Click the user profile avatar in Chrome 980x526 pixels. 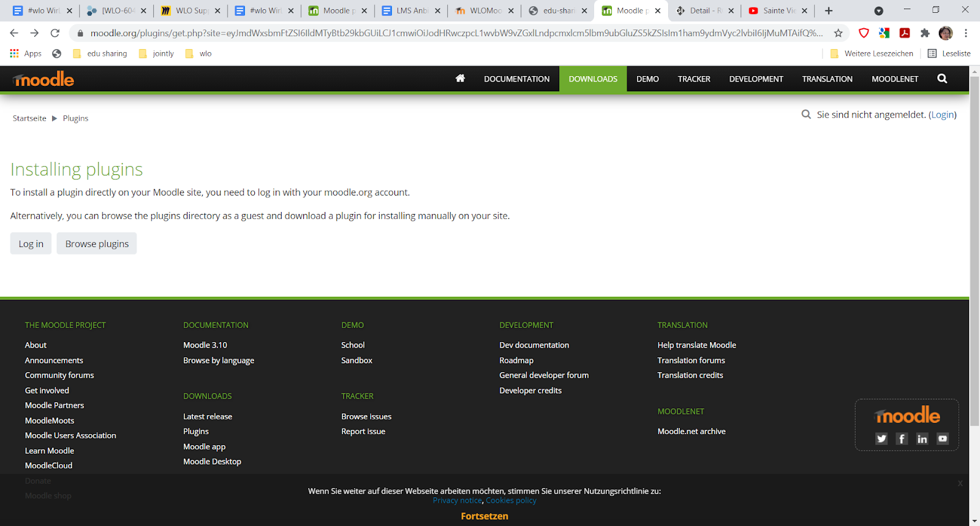(x=946, y=33)
